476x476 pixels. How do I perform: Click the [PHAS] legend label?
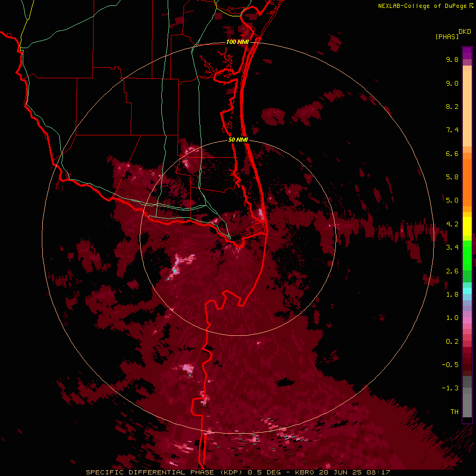(x=447, y=37)
